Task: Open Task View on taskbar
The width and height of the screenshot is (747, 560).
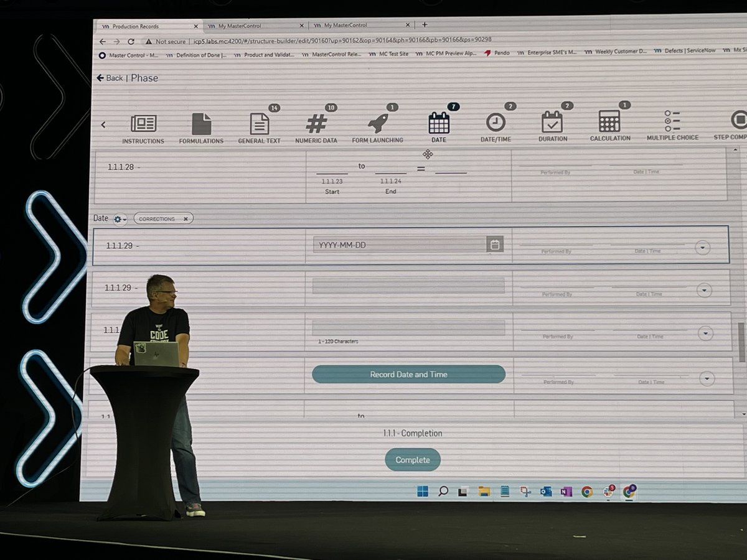Action: click(x=463, y=492)
